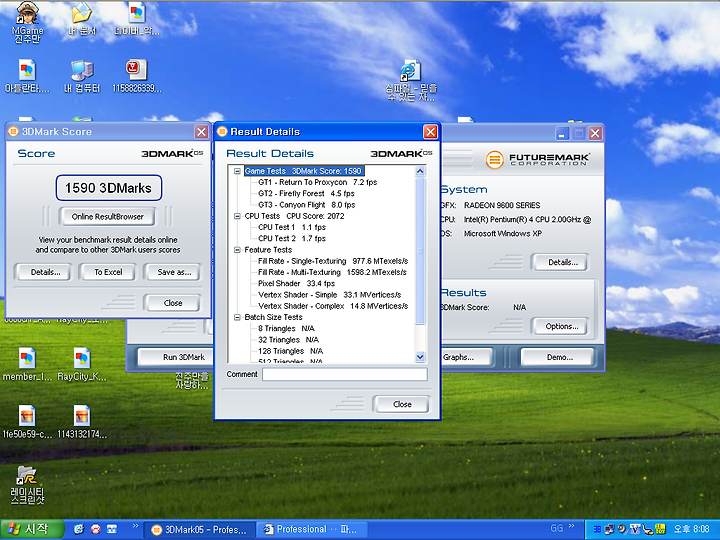Image resolution: width=720 pixels, height=540 pixels.
Task: Open the Start menu
Action: point(32,529)
